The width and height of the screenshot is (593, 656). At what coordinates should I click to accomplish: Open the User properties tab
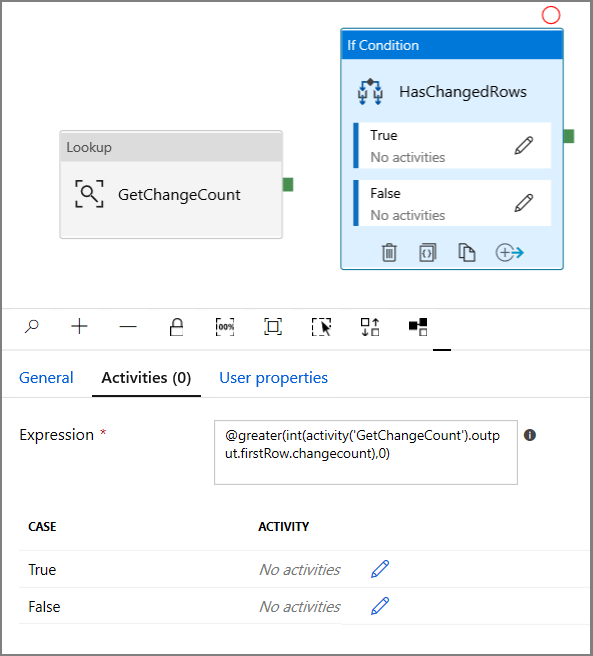273,378
